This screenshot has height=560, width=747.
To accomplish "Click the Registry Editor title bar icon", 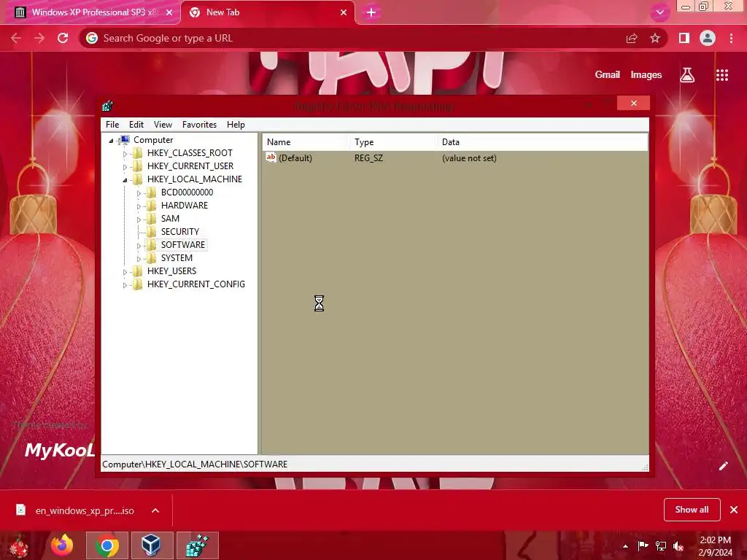I will (108, 106).
